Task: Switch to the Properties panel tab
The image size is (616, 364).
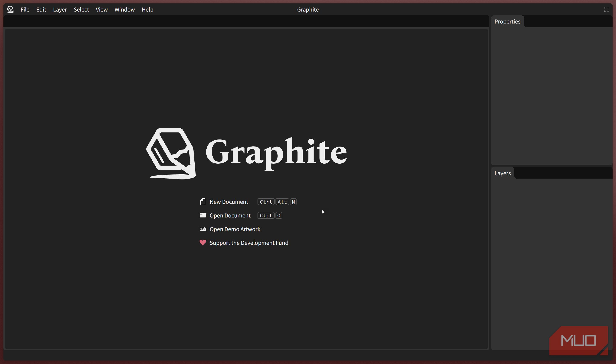Action: pyautogui.click(x=507, y=22)
